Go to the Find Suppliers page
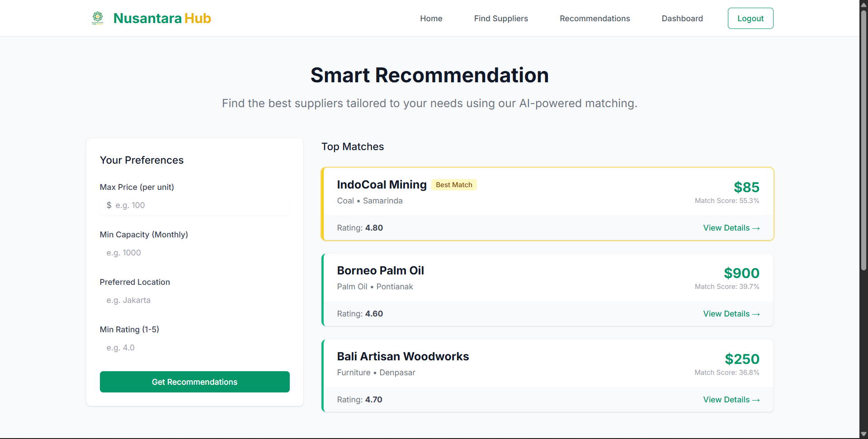868x439 pixels. pyautogui.click(x=500, y=19)
